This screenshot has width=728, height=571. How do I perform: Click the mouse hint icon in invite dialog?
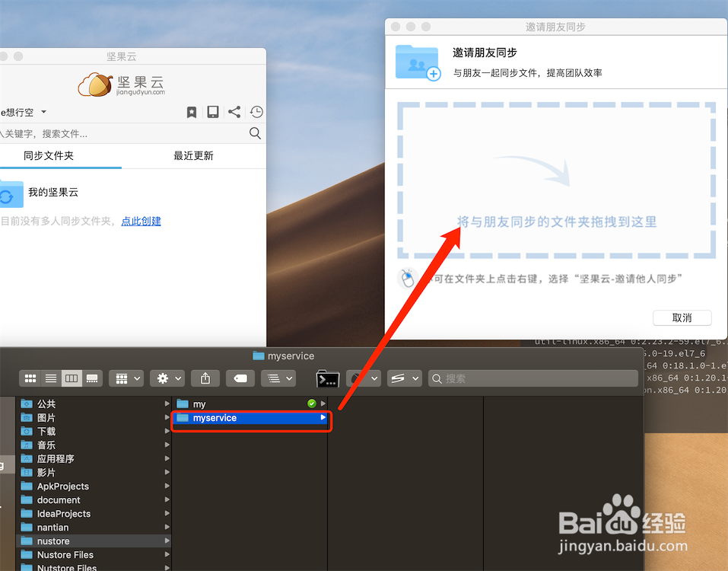click(x=408, y=279)
